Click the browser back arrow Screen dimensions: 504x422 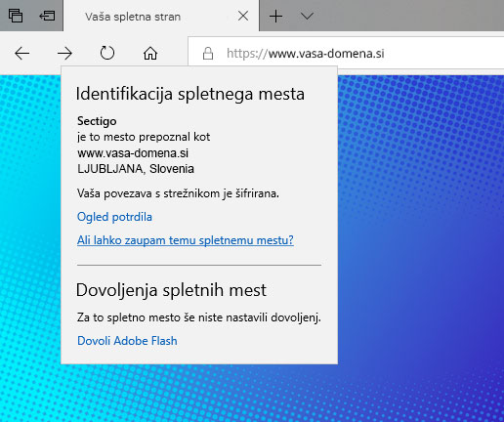[x=22, y=53]
